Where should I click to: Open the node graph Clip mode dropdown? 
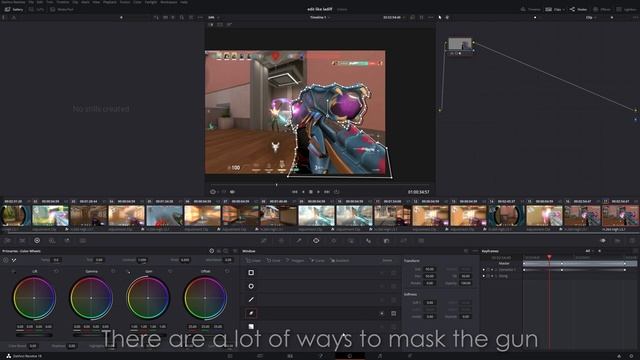[x=591, y=18]
